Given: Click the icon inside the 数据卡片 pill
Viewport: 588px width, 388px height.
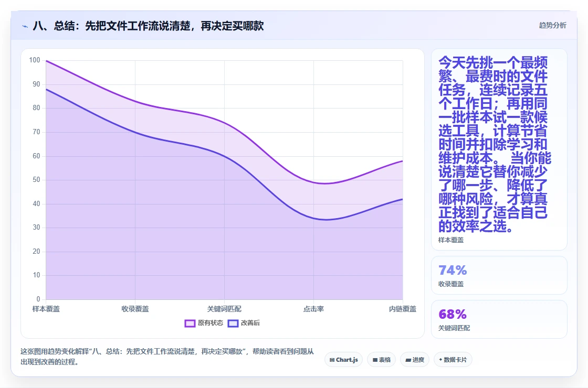Looking at the screenshot, I should (x=440, y=360).
